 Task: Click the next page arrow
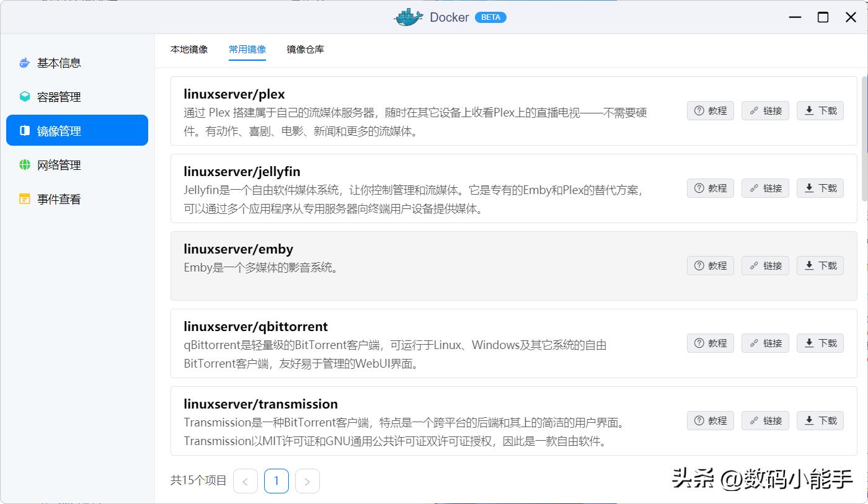(308, 480)
